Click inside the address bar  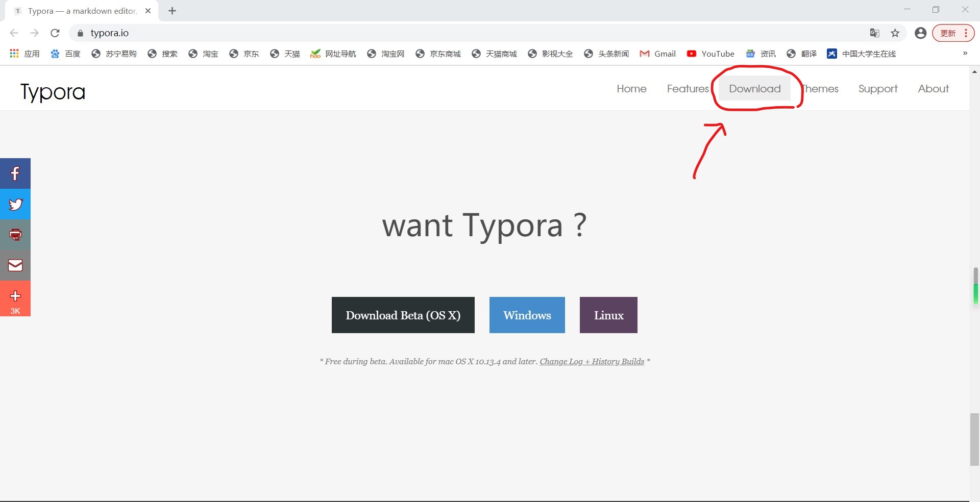[306, 33]
